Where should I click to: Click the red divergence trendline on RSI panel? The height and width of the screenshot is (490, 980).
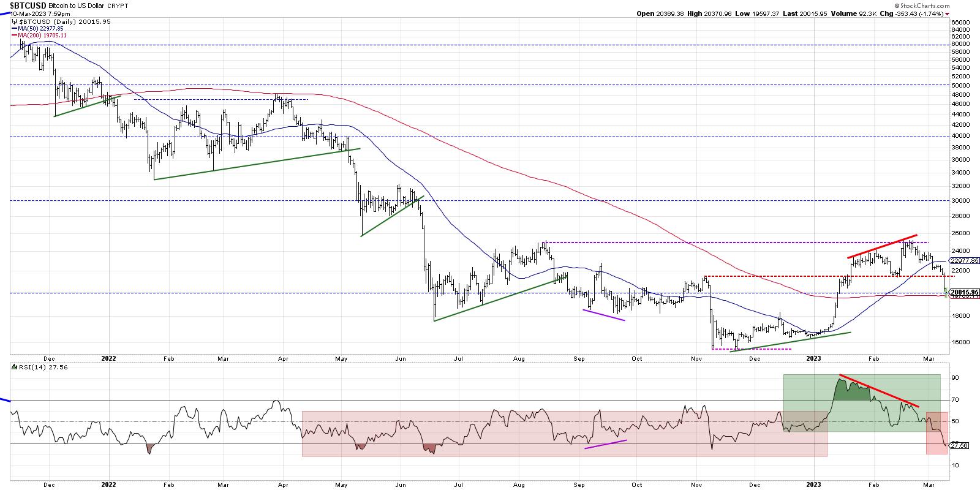(879, 390)
